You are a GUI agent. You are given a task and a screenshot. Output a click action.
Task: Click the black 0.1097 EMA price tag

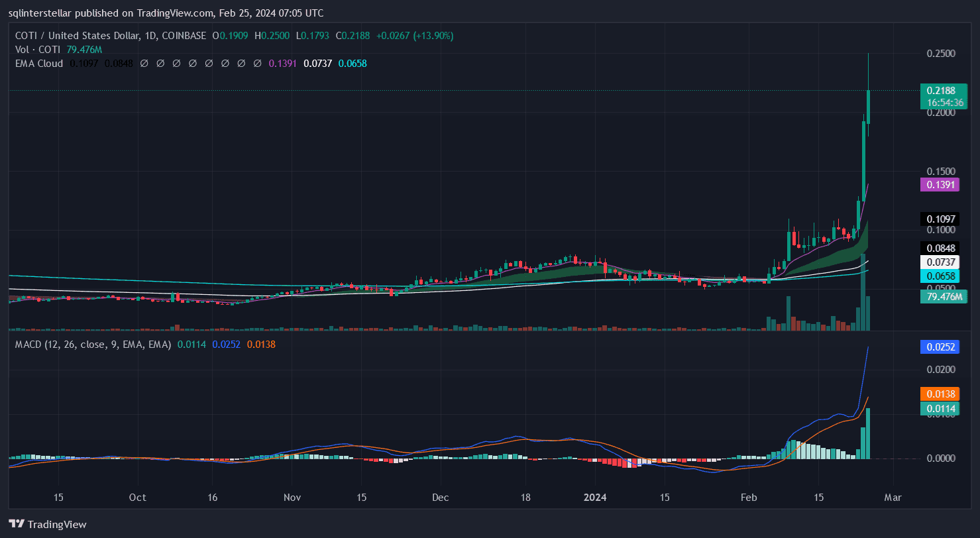940,219
